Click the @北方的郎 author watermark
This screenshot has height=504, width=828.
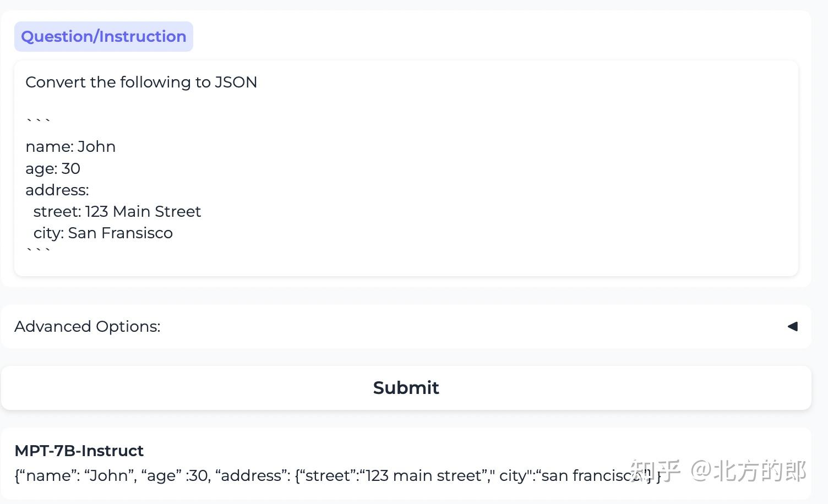[749, 471]
